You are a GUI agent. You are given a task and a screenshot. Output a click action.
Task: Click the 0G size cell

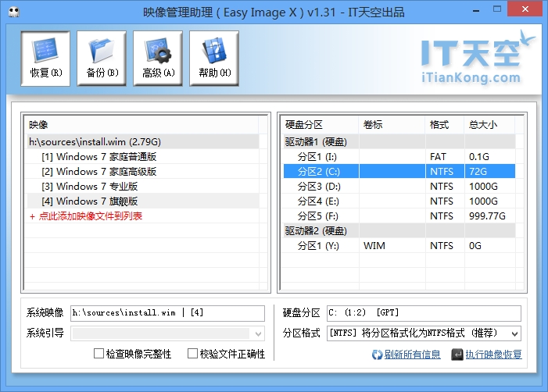[490, 246]
